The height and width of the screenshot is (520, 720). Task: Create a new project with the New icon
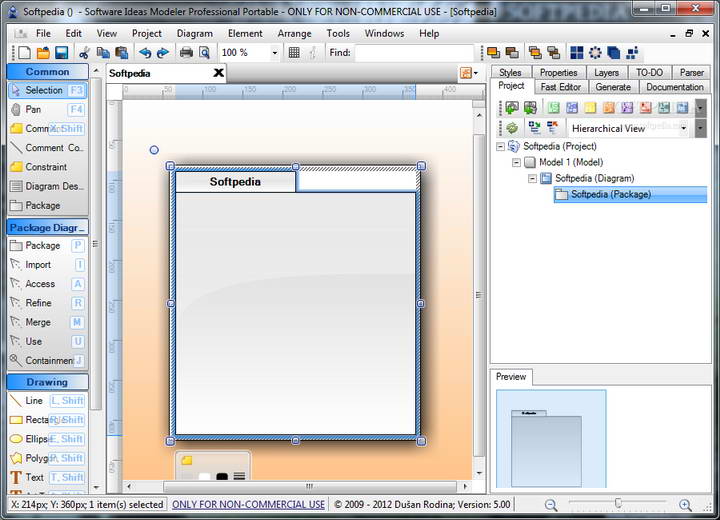(25, 53)
